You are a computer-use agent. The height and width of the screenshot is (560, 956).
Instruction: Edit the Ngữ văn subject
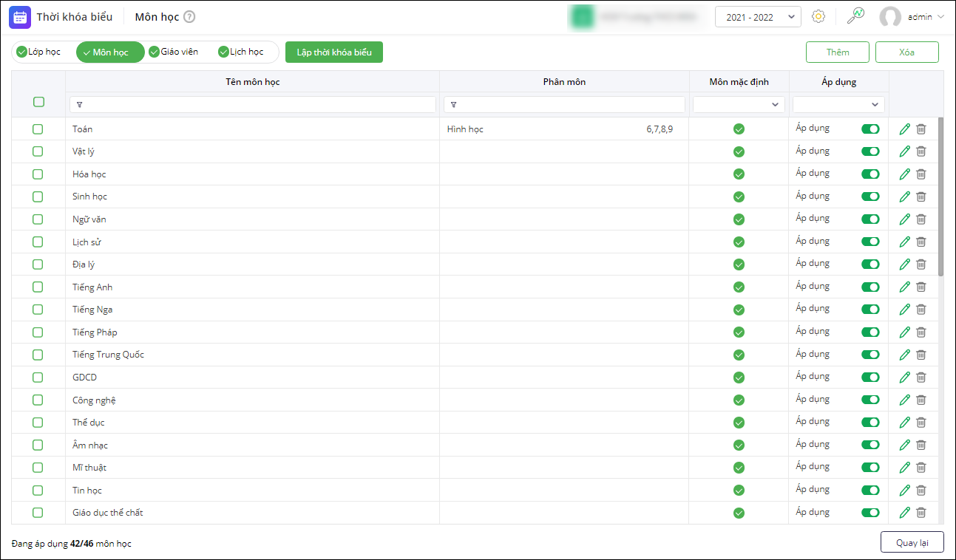904,219
